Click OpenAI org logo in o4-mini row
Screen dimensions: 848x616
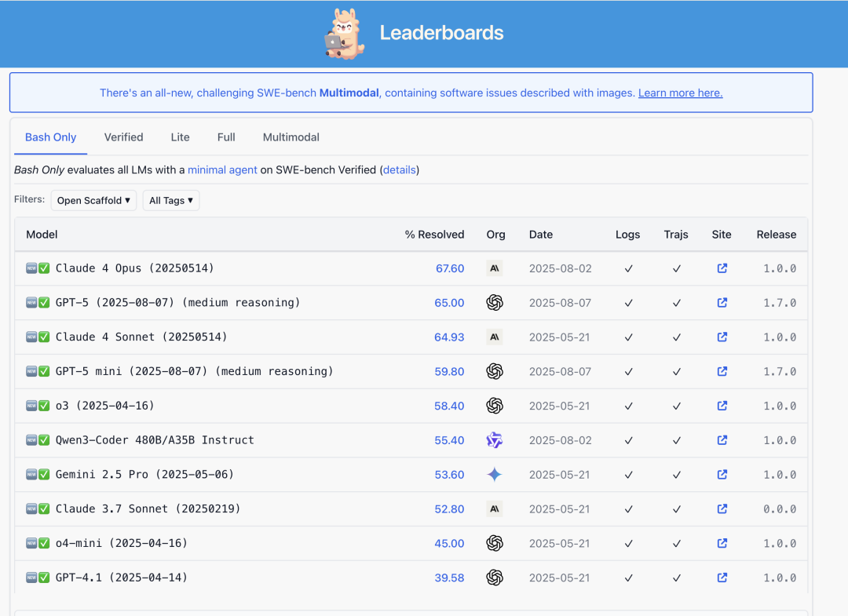pyautogui.click(x=495, y=543)
